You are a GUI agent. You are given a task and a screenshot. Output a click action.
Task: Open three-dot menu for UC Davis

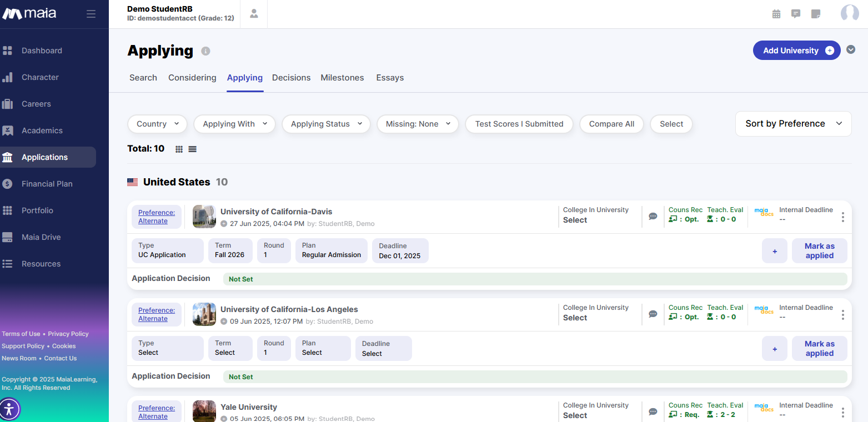(843, 217)
